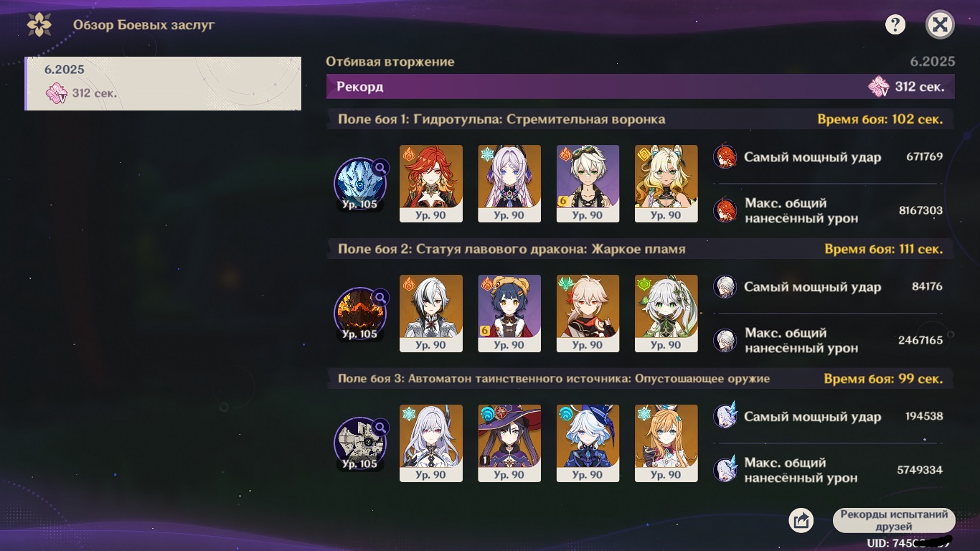Screen dimensions: 980x551
Task: Select the white-haired Pyro character in team 2
Action: click(x=431, y=314)
